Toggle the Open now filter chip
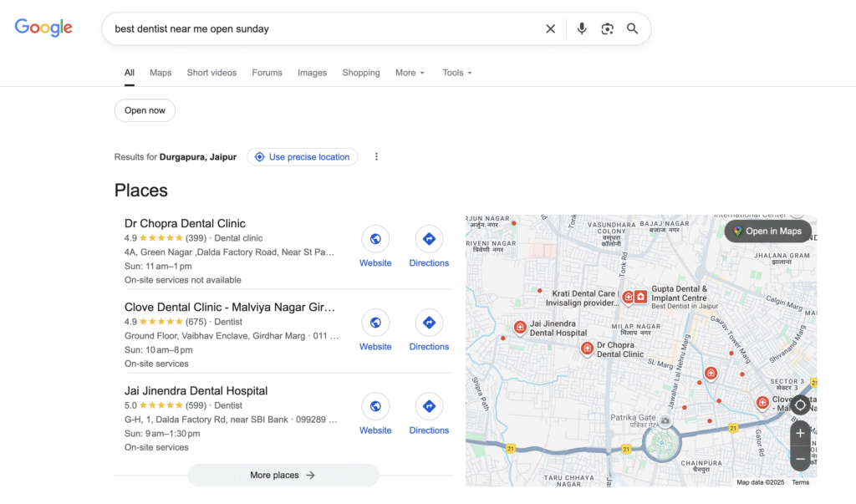Viewport: 856px width, 504px height. 145,110
